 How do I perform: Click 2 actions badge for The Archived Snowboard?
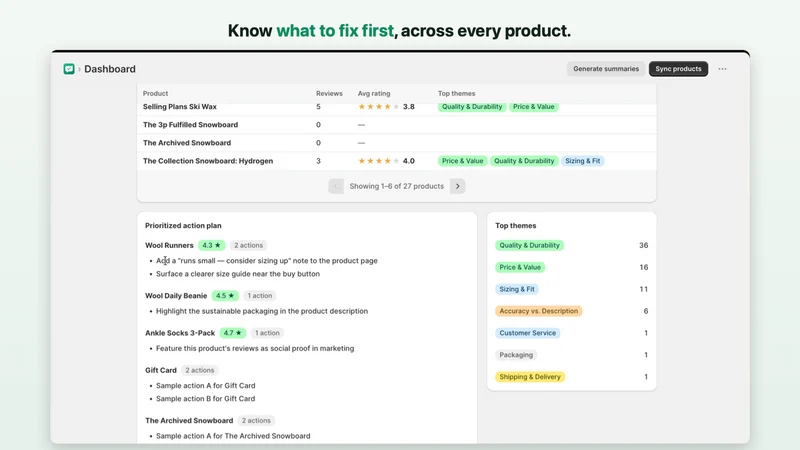(256, 421)
